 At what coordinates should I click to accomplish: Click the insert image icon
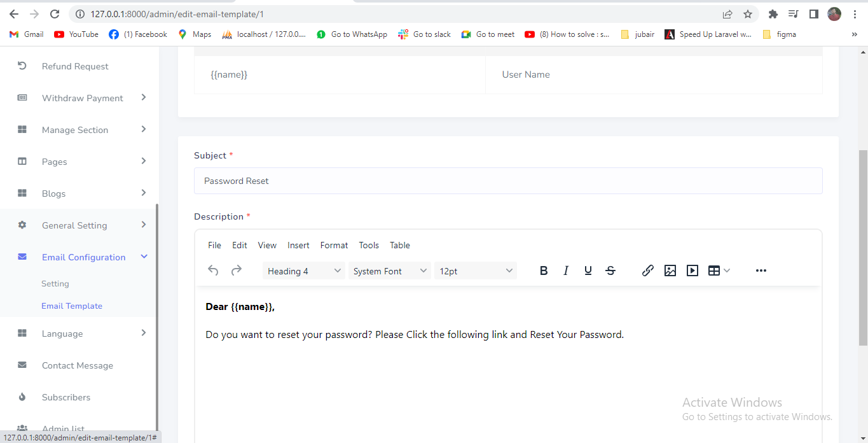[670, 271]
